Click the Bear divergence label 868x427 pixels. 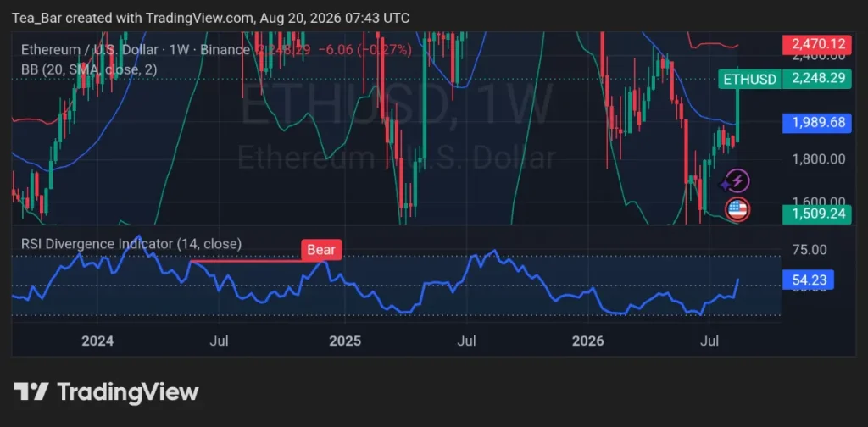point(321,250)
